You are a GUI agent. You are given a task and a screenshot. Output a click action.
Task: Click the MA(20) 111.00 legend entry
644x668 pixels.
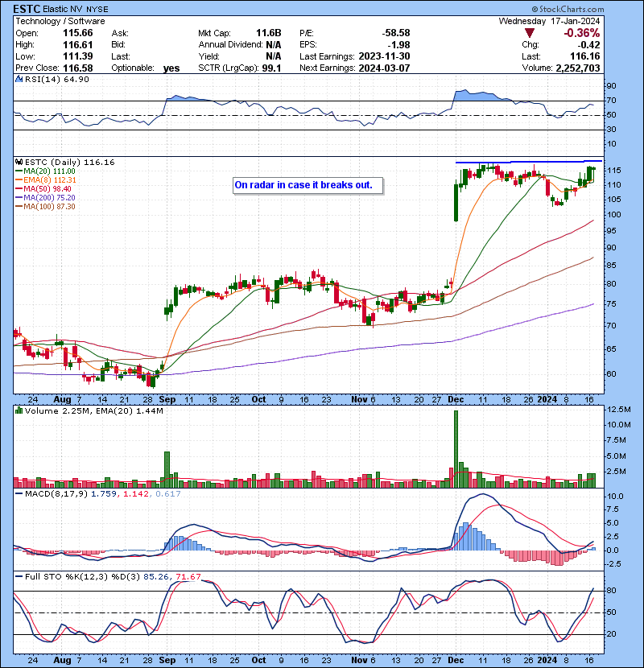coord(45,171)
